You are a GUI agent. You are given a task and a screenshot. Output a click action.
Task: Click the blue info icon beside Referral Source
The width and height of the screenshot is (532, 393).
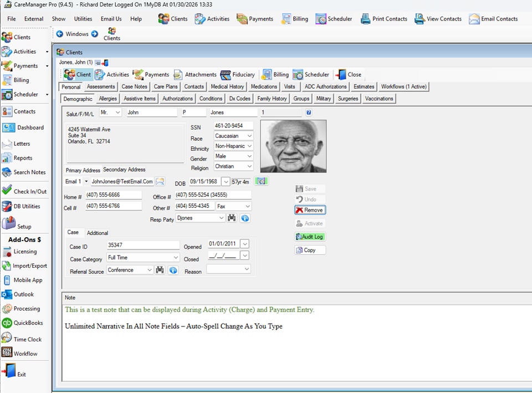point(173,270)
